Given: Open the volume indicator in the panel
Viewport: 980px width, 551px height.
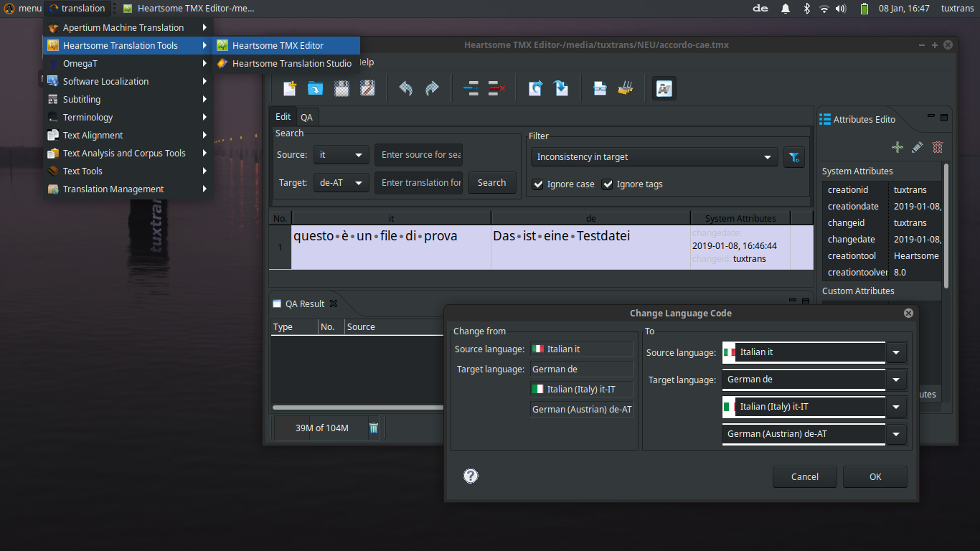Looking at the screenshot, I should (841, 9).
